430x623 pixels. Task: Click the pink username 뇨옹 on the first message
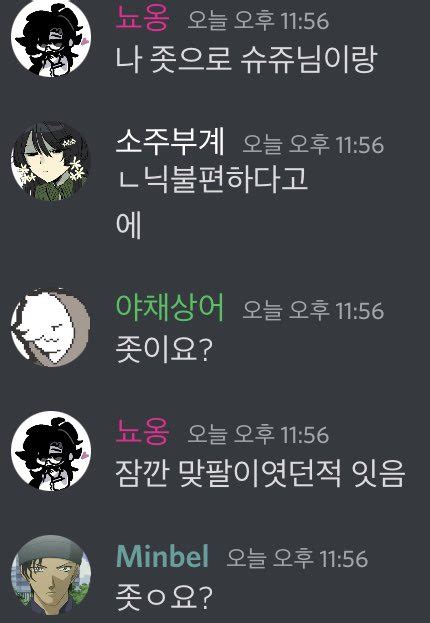point(143,18)
